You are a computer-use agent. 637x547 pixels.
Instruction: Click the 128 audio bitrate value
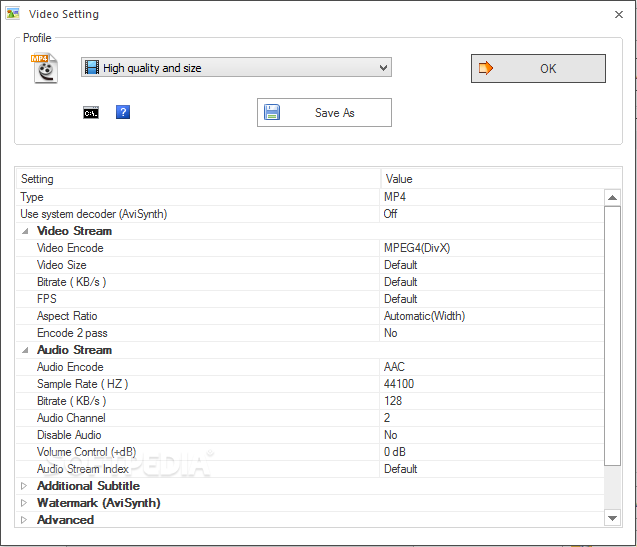[x=393, y=401]
